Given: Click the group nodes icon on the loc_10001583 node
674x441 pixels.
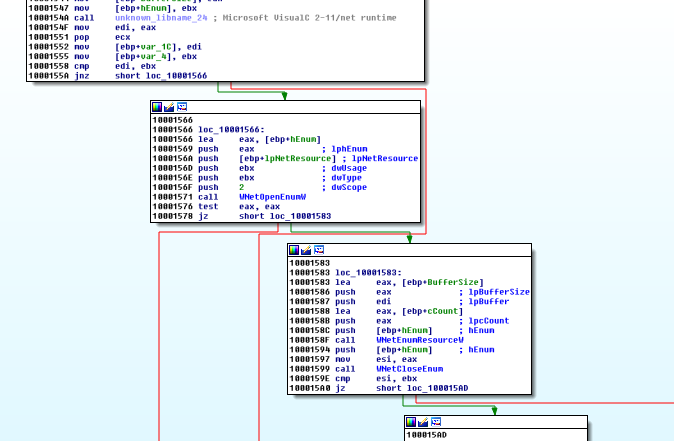Looking at the screenshot, I should click(319, 249).
